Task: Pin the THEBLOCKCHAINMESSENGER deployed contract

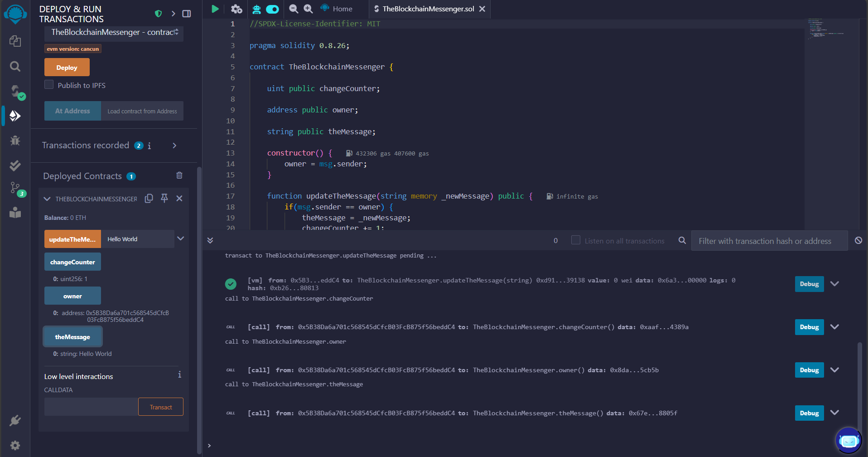Action: (x=164, y=199)
